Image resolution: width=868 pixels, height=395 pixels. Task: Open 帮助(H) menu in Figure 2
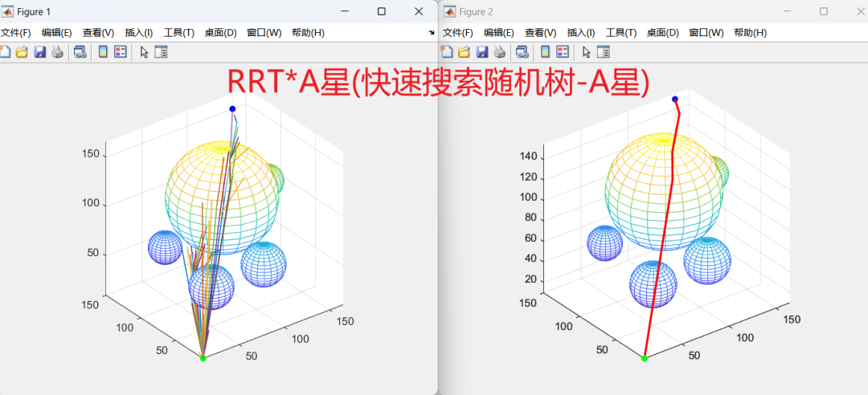pos(750,33)
